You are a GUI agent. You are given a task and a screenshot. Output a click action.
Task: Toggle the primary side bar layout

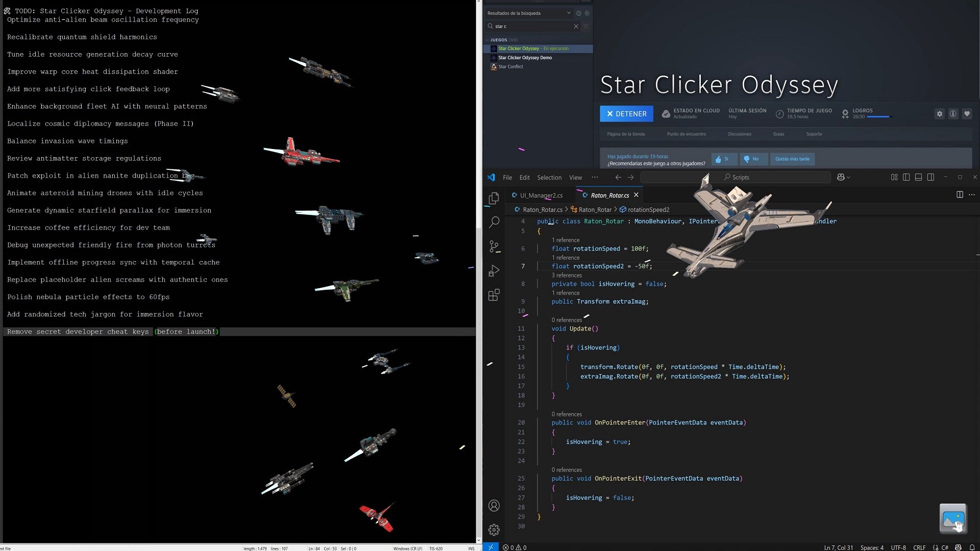[906, 178]
